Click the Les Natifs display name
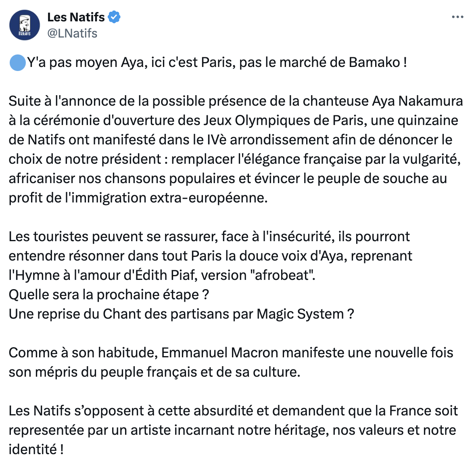Viewport: 476px width, 463px height. click(x=76, y=17)
